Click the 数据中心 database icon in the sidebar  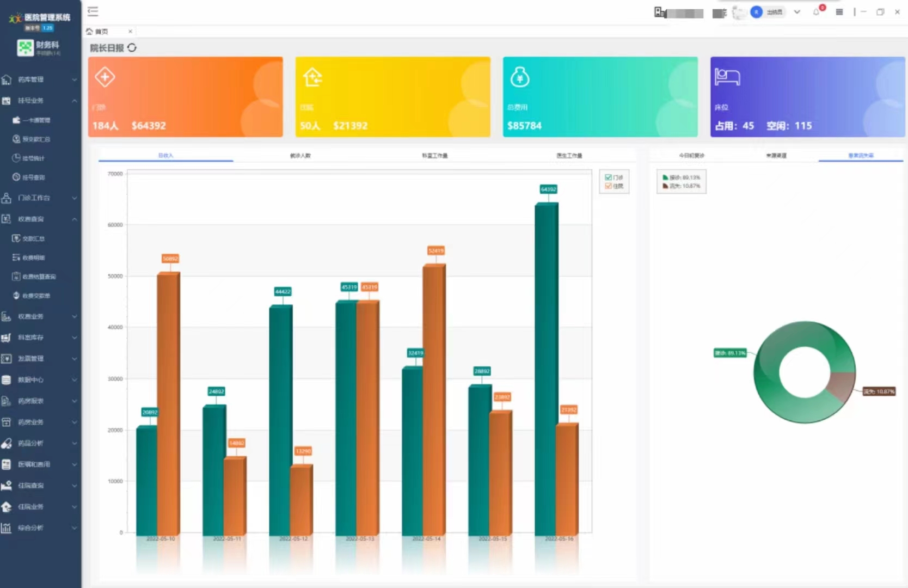pyautogui.click(x=7, y=380)
